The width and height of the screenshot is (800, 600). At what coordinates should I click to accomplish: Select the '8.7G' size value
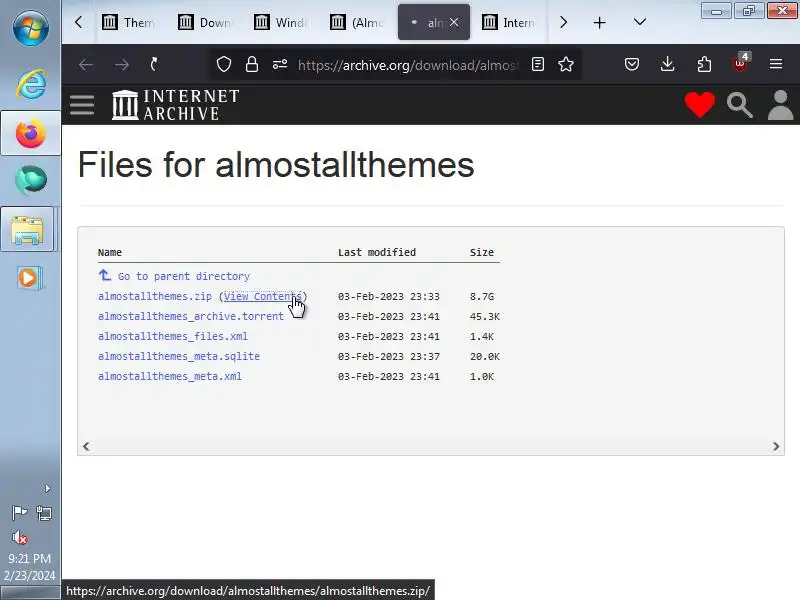[x=482, y=296]
